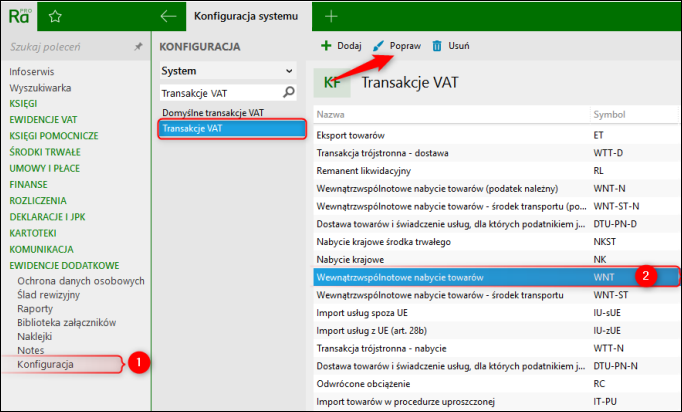Open the KOMUNIKACJA section

pyautogui.click(x=41, y=249)
